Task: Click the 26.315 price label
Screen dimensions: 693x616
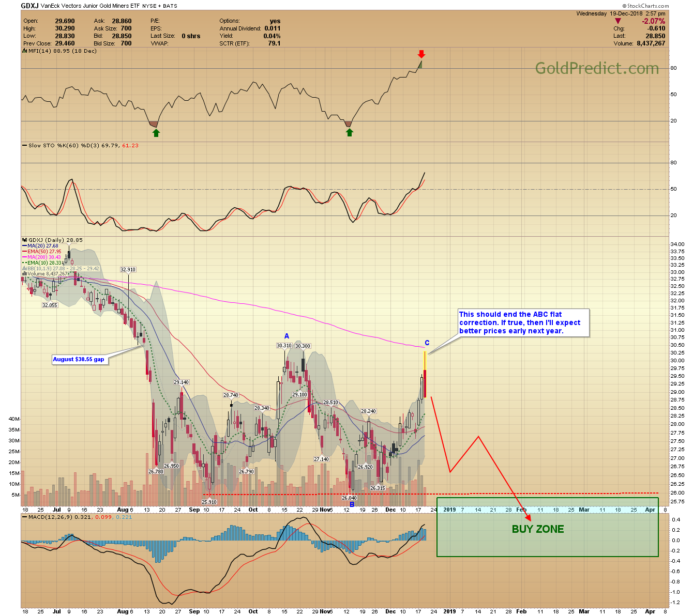Action: (x=378, y=488)
